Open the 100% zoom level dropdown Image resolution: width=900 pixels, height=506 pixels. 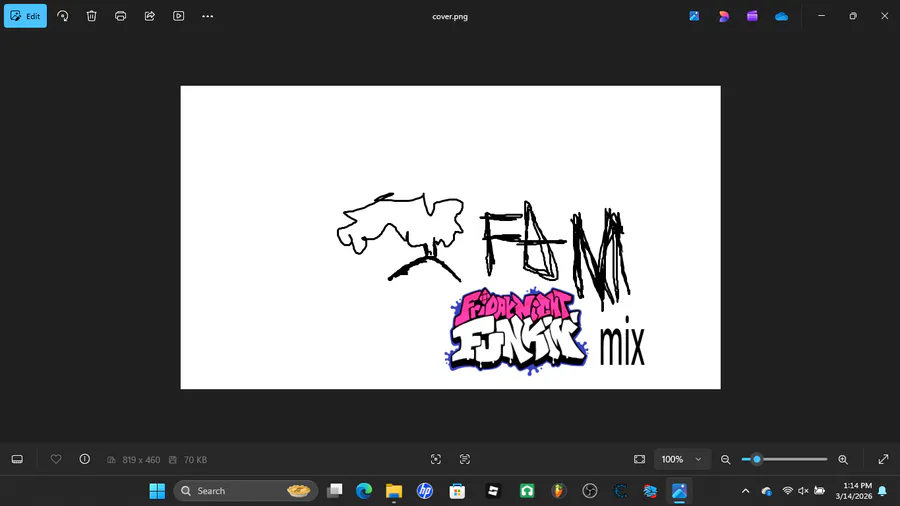[682, 459]
